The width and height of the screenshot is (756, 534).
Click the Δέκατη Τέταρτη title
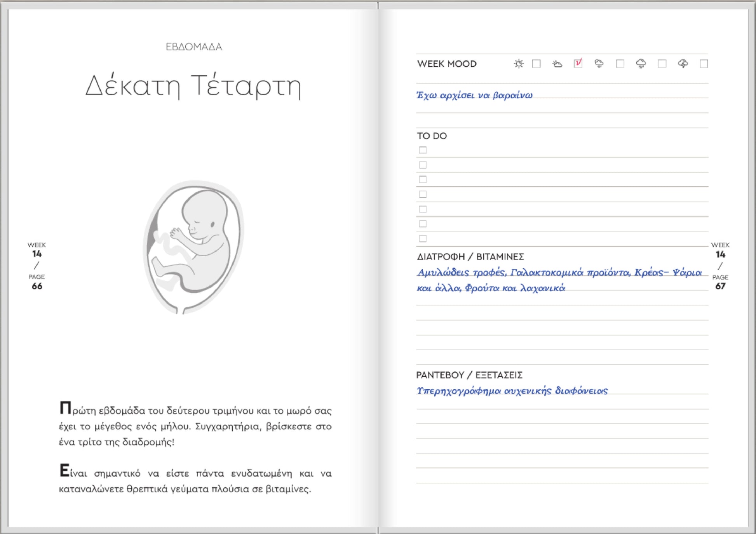point(193,86)
